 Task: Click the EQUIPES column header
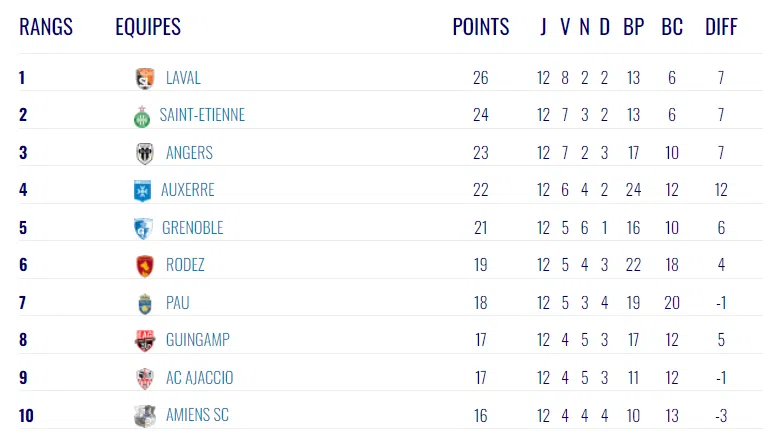[x=148, y=27]
